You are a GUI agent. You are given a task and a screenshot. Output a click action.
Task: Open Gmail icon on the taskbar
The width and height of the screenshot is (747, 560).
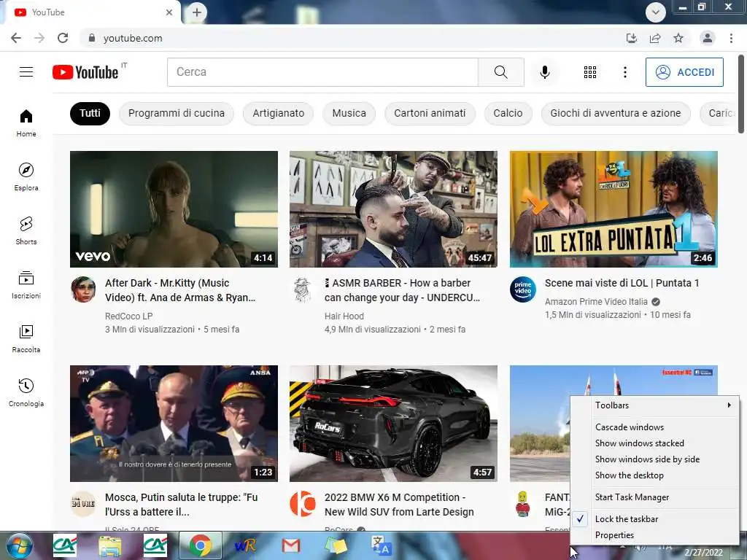tap(290, 545)
